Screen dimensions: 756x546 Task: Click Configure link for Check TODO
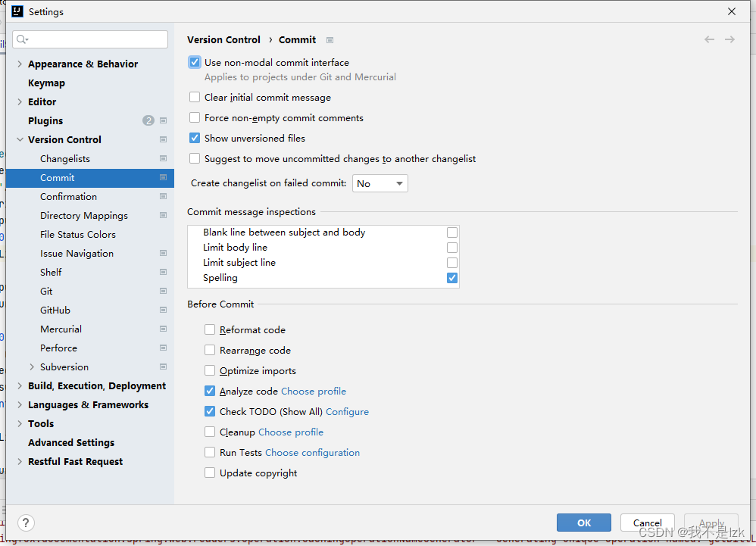click(347, 412)
